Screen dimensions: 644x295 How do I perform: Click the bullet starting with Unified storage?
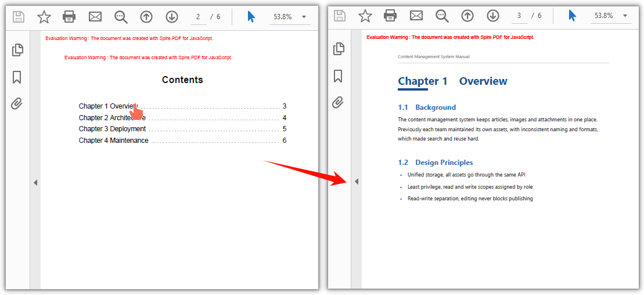466,175
